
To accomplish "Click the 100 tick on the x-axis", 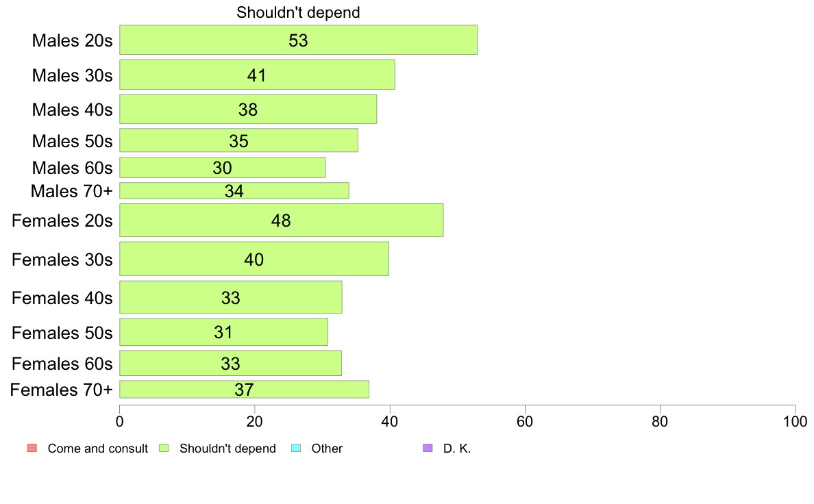I will [x=795, y=421].
